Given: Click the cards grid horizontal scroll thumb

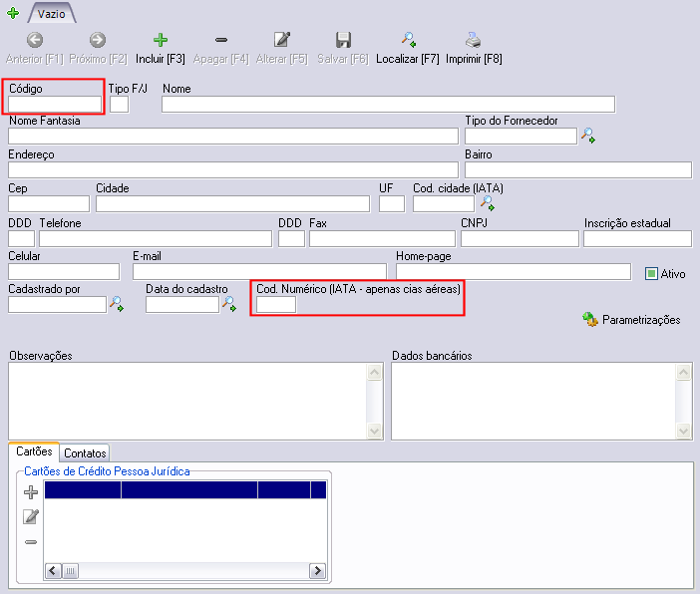Looking at the screenshot, I should click(71, 570).
